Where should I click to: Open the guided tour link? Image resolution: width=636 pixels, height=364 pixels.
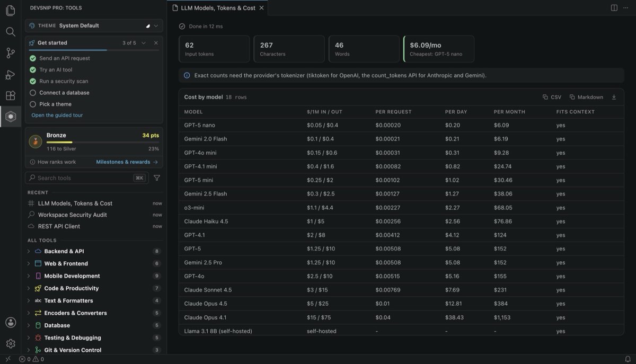pos(57,115)
